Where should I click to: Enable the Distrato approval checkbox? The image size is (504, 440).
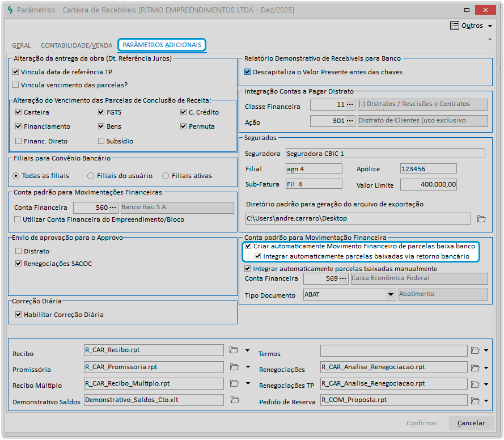coord(19,251)
